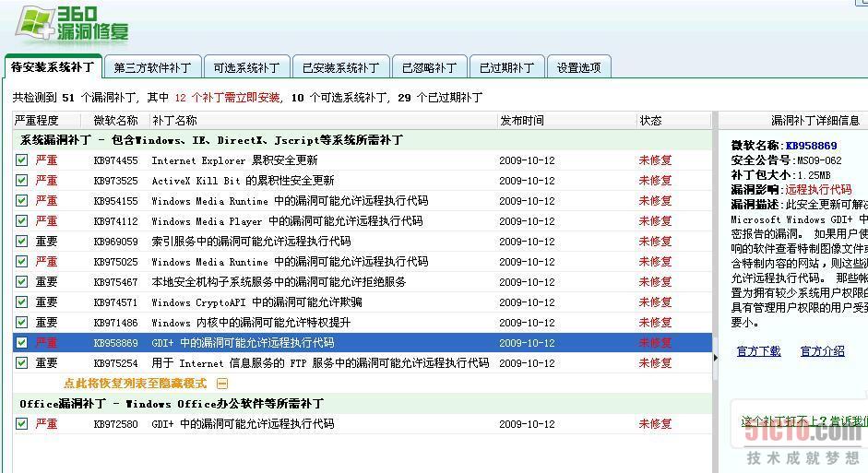Uncheck the KB972580 Office GDI+ patch

point(21,424)
